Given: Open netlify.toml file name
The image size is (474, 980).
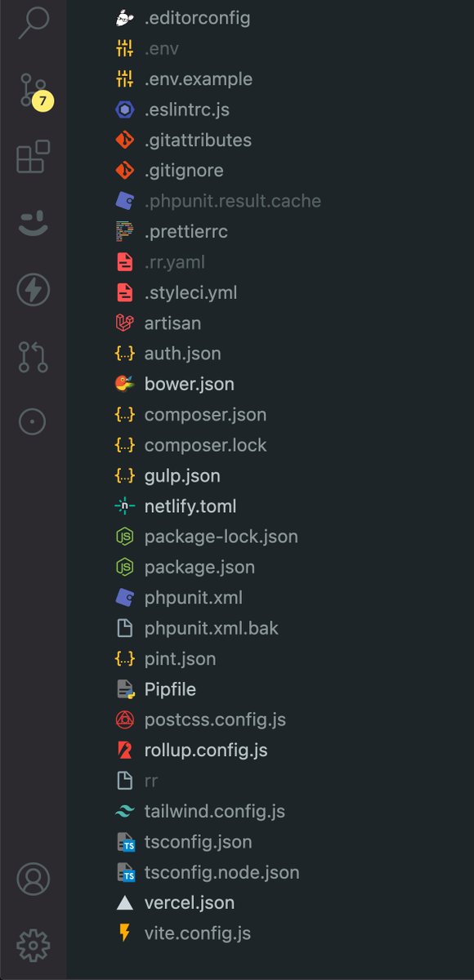Looking at the screenshot, I should [x=190, y=506].
